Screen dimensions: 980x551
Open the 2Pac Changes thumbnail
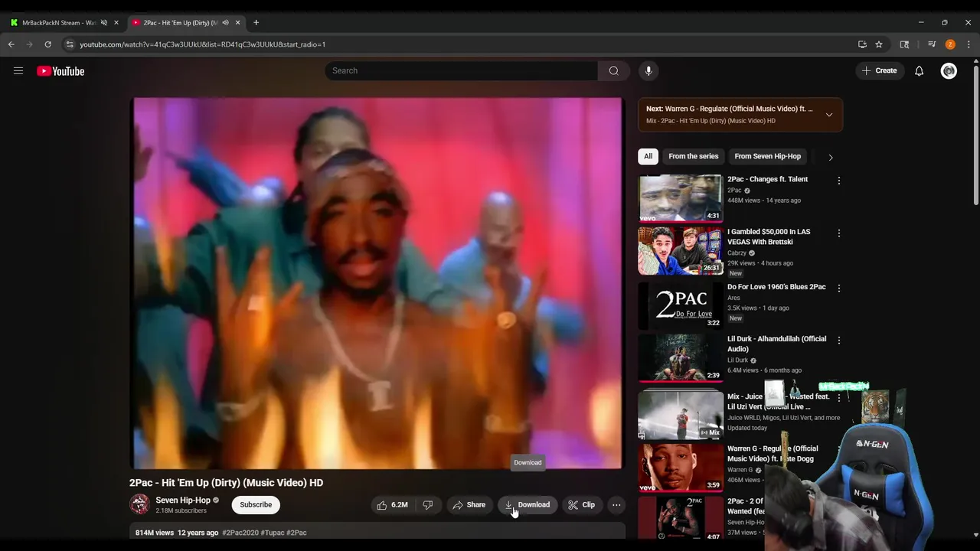pyautogui.click(x=681, y=198)
